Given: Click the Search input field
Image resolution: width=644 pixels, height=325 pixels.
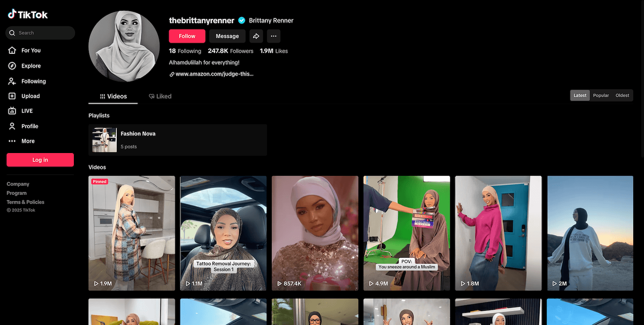Looking at the screenshot, I should click(43, 33).
